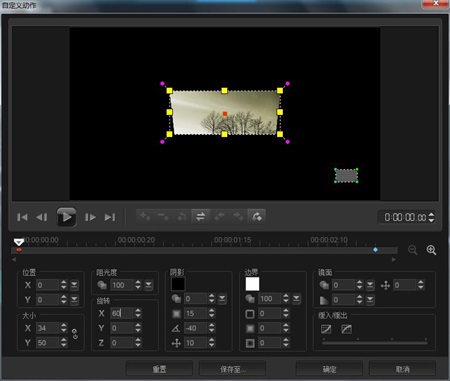Click the opacity value stepper arrows

138,285
